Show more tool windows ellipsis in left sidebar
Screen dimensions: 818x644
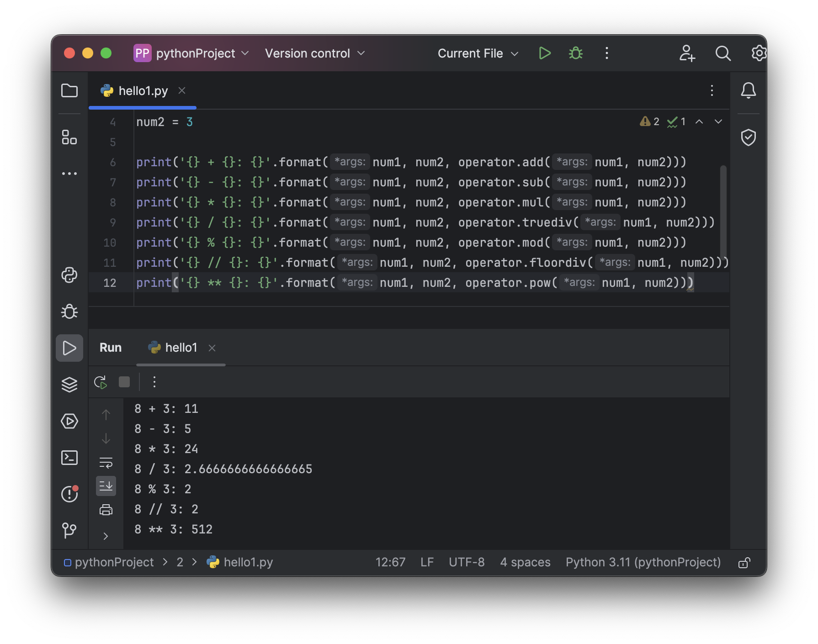point(69,174)
